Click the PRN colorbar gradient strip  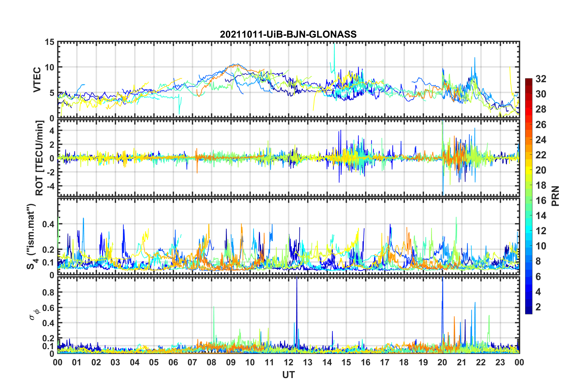tap(529, 196)
